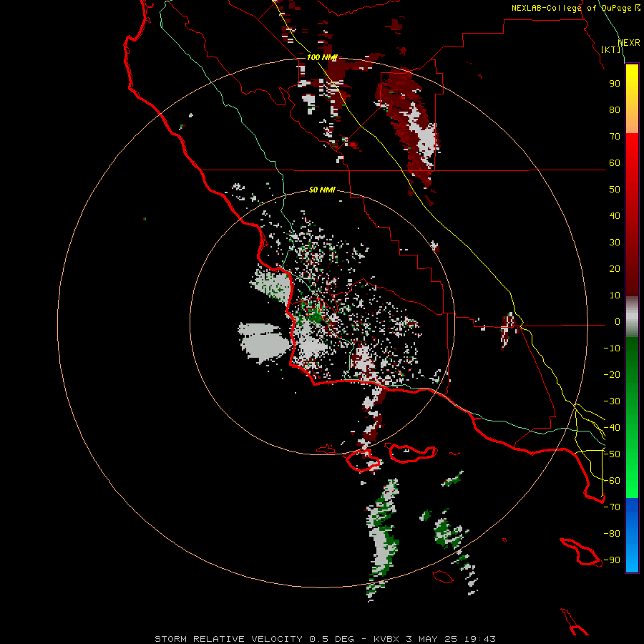The width and height of the screenshot is (644, 644).
Task: Click the 80 value on velocity scale
Action: click(x=615, y=110)
